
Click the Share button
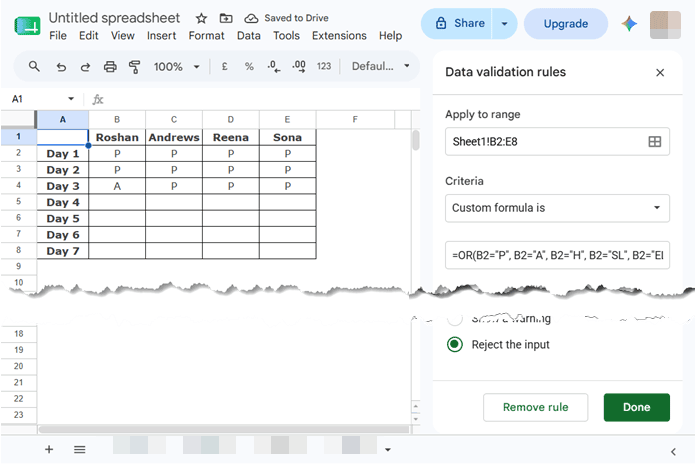[457, 24]
